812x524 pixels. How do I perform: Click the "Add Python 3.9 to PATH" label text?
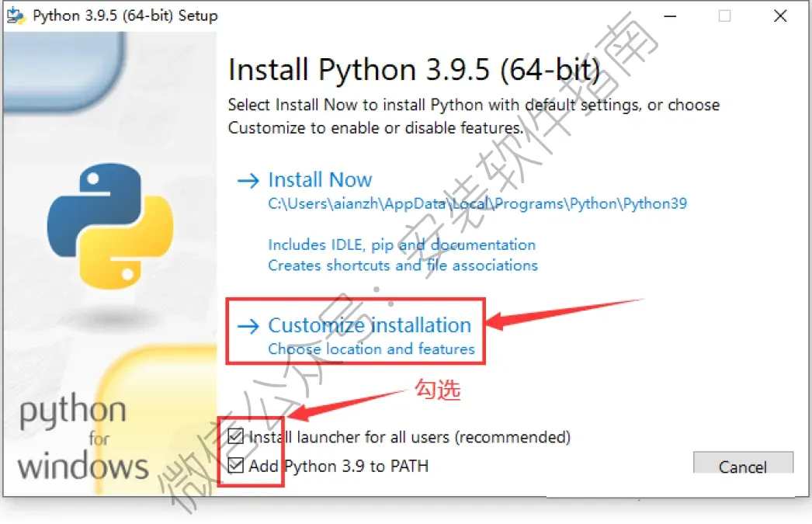point(338,466)
